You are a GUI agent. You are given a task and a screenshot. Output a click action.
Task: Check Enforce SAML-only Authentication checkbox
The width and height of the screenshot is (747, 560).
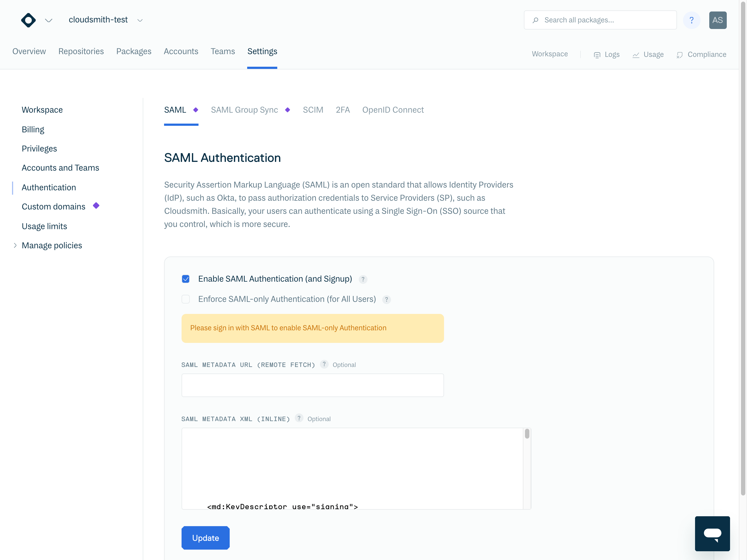[186, 299]
